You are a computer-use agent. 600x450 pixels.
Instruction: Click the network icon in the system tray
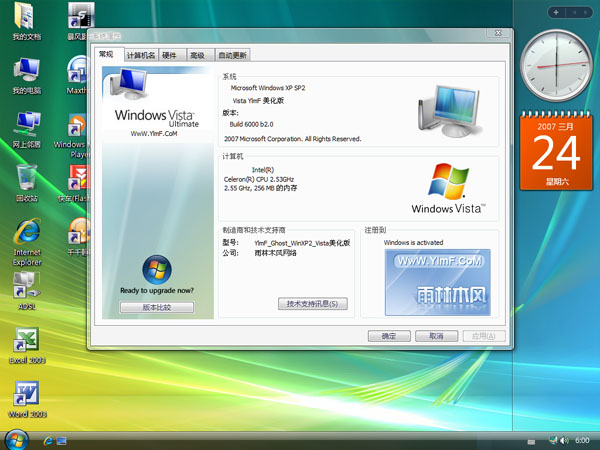[553, 440]
